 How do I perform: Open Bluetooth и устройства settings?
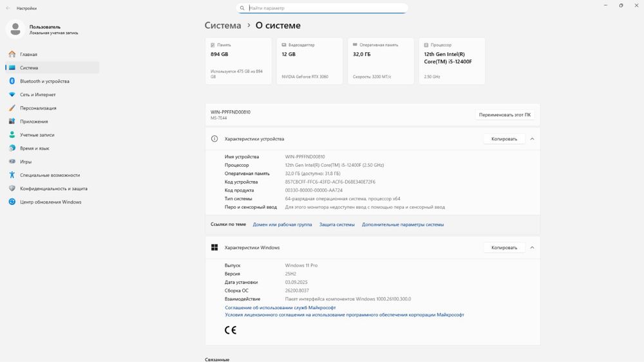pos(44,81)
